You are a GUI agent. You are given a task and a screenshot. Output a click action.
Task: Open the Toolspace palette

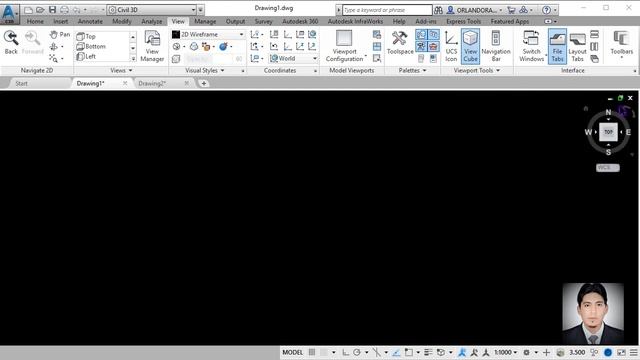point(400,43)
